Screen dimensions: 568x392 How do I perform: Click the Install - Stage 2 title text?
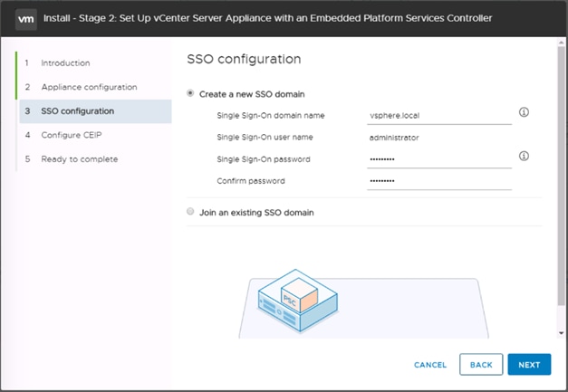pos(268,18)
